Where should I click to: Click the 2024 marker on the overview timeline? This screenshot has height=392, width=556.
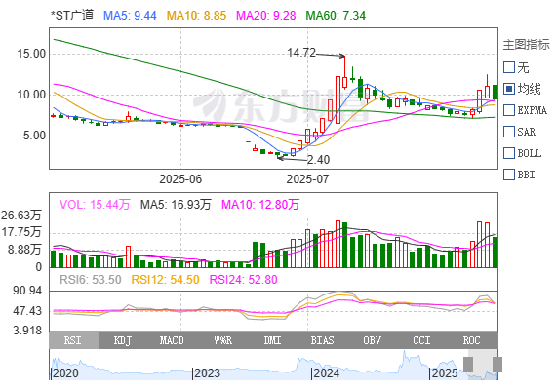coord(327,373)
